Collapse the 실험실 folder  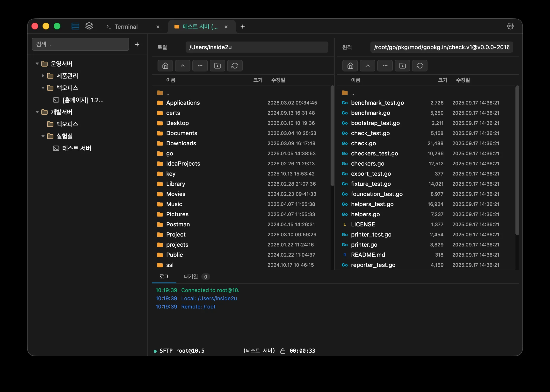point(43,136)
